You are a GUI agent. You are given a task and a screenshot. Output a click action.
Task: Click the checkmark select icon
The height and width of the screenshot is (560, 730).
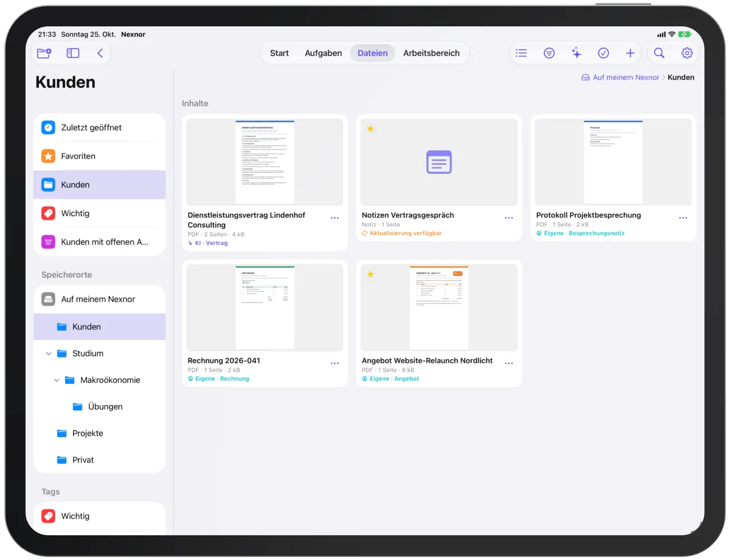pos(603,53)
